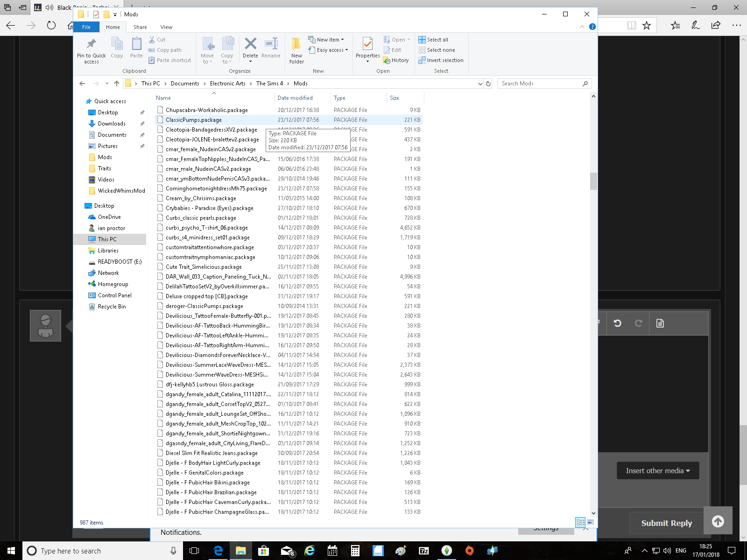Click The Sims 4 breadcrumb
The width and height of the screenshot is (747, 560).
[269, 84]
